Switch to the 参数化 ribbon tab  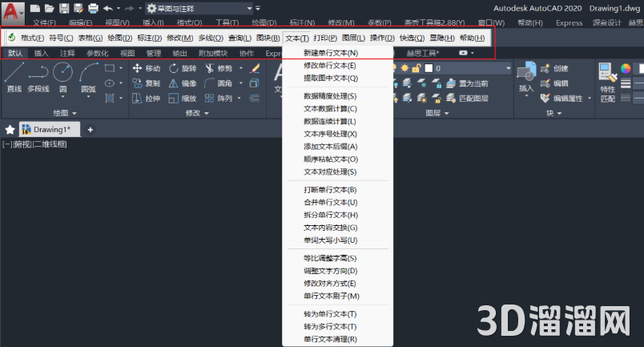point(98,54)
